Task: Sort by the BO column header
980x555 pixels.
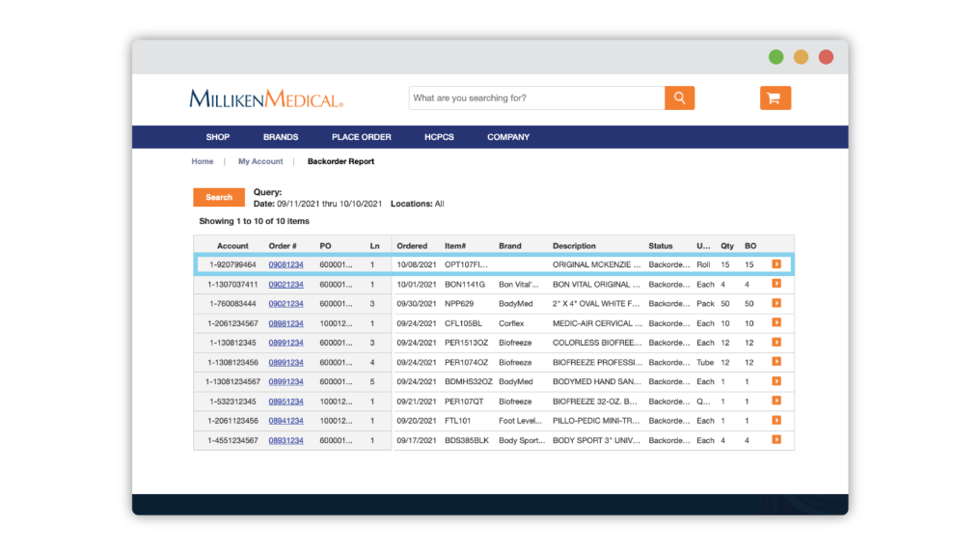Action: pyautogui.click(x=750, y=246)
